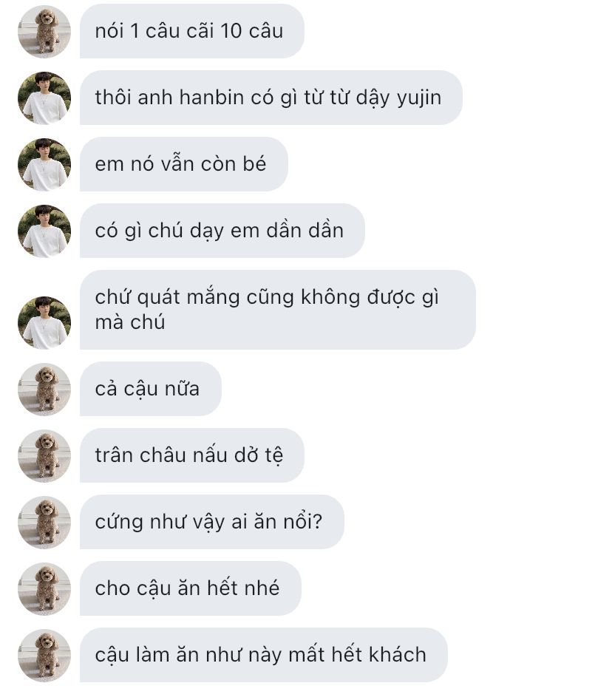Select the message "cậu làm ăn như này mất hết khách"

(x=264, y=655)
